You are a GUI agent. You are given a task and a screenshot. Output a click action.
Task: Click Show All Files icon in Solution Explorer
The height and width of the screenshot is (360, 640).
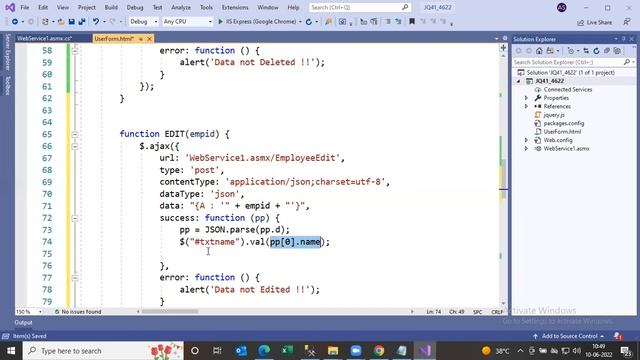pos(617,51)
